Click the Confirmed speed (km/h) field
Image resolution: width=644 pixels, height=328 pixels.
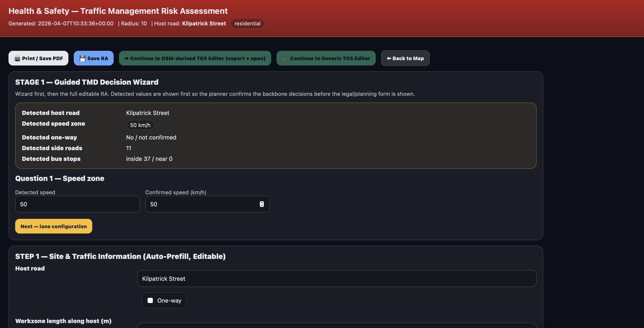[x=207, y=204]
